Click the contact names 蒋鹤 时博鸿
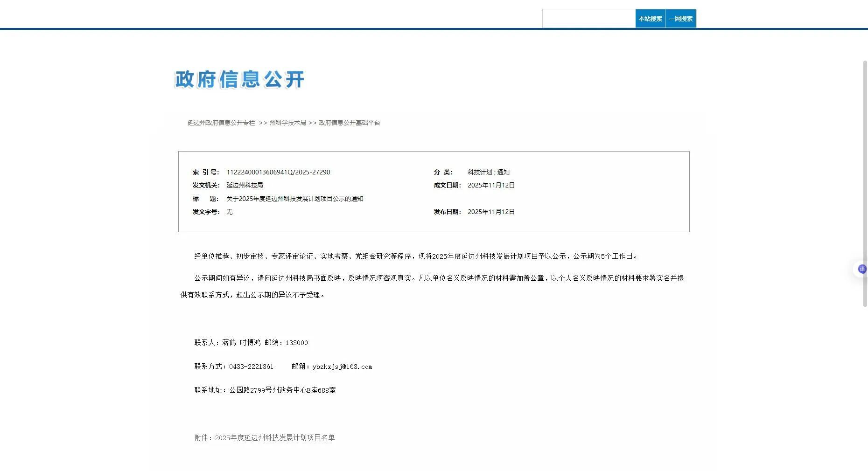This screenshot has height=471, width=868. tap(241, 343)
